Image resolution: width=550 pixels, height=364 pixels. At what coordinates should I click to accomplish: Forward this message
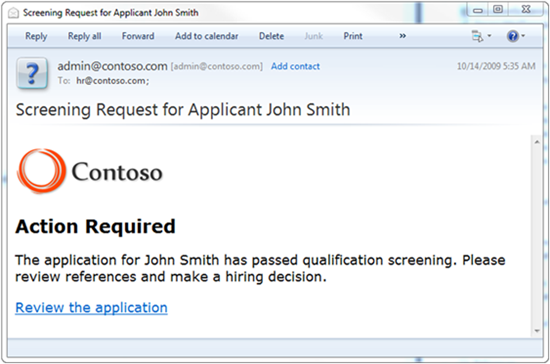[138, 36]
